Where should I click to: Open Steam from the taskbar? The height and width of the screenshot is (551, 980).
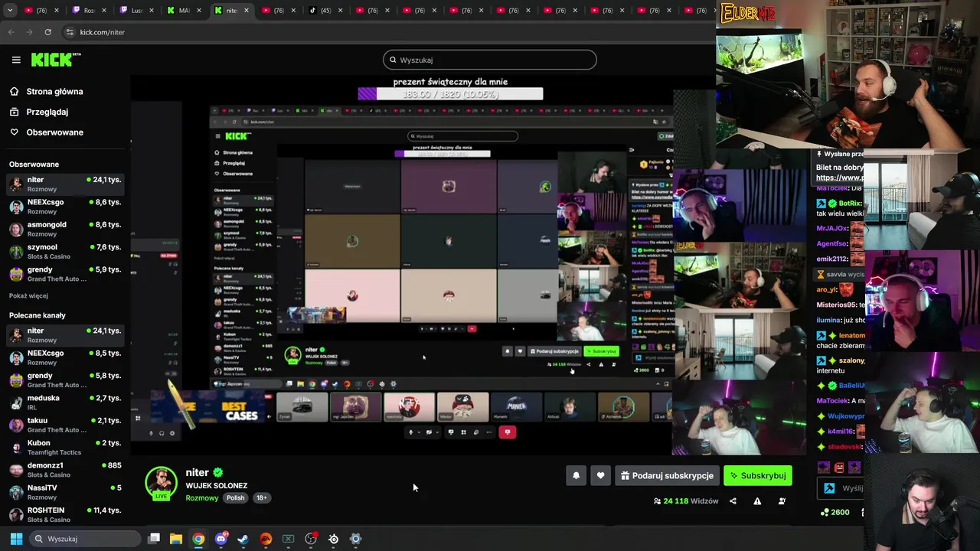[243, 539]
